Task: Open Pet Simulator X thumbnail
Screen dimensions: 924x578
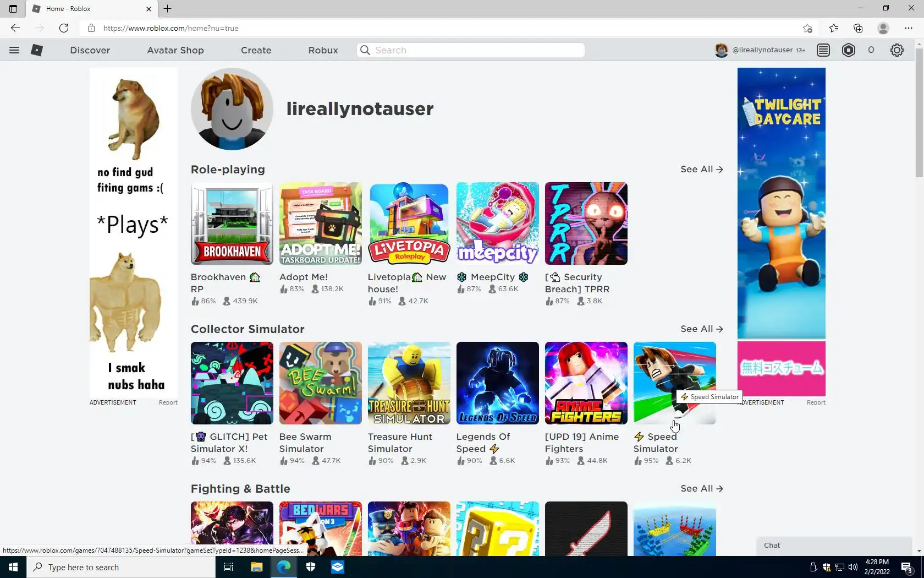Action: click(x=232, y=383)
